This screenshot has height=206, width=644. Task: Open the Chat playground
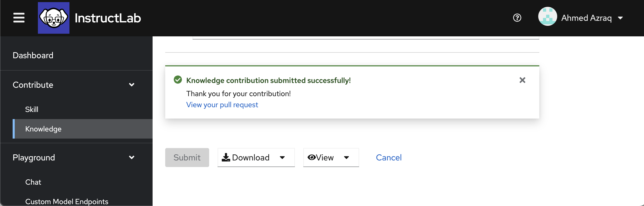coord(33,182)
